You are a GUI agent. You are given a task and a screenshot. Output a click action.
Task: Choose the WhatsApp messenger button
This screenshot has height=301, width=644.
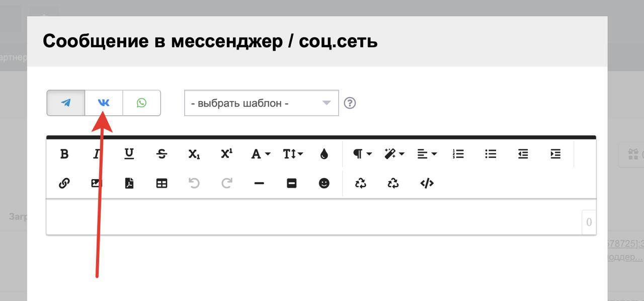click(x=141, y=103)
